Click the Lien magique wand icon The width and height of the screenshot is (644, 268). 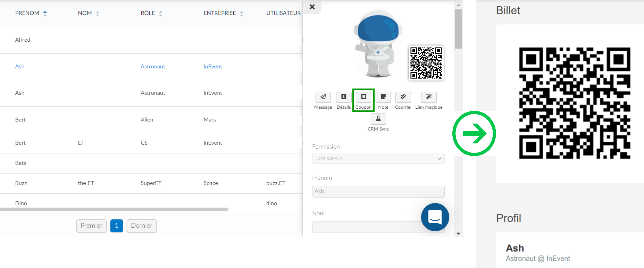[x=429, y=97]
